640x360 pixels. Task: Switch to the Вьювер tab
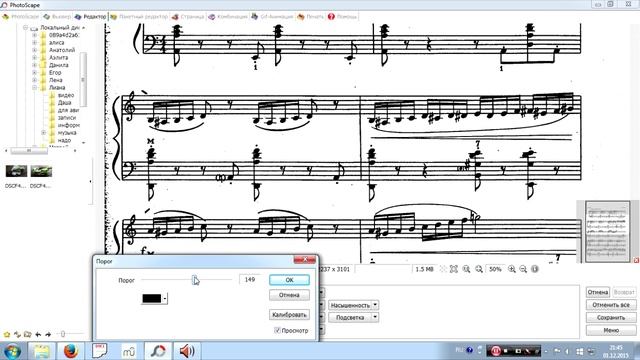(57, 17)
